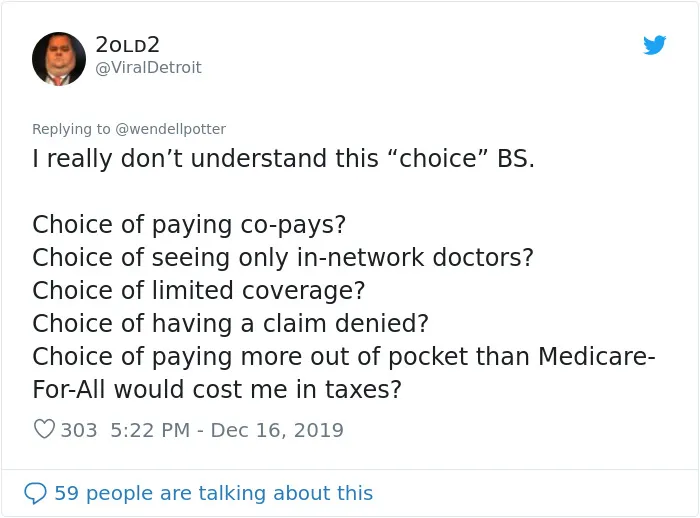Open the 2OLD2 display name
This screenshot has width=700, height=518.
click(127, 45)
